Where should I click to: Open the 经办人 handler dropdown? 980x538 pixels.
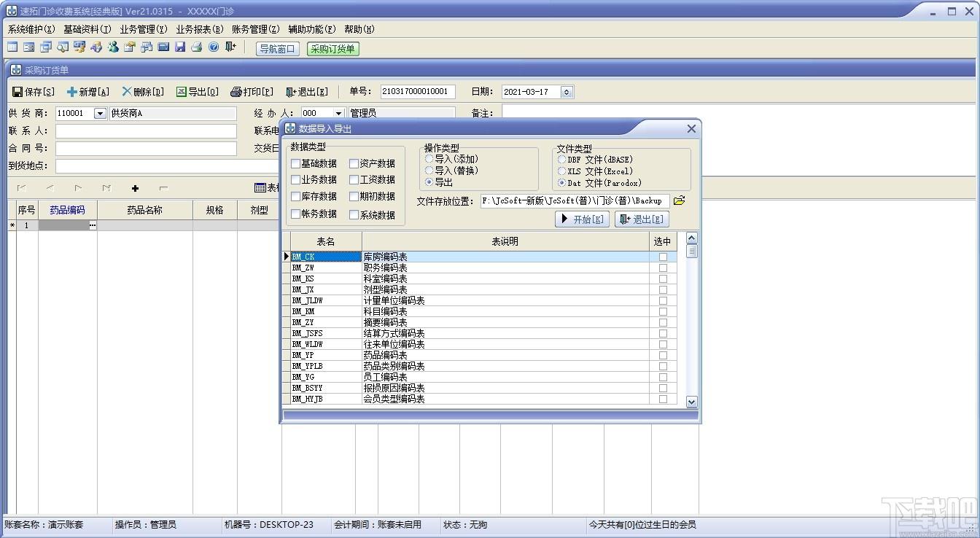click(x=338, y=114)
